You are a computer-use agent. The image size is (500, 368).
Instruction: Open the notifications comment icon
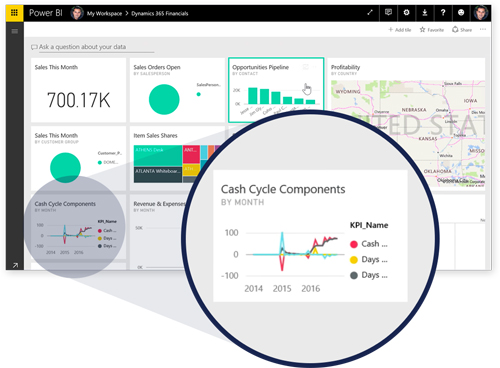coord(388,13)
